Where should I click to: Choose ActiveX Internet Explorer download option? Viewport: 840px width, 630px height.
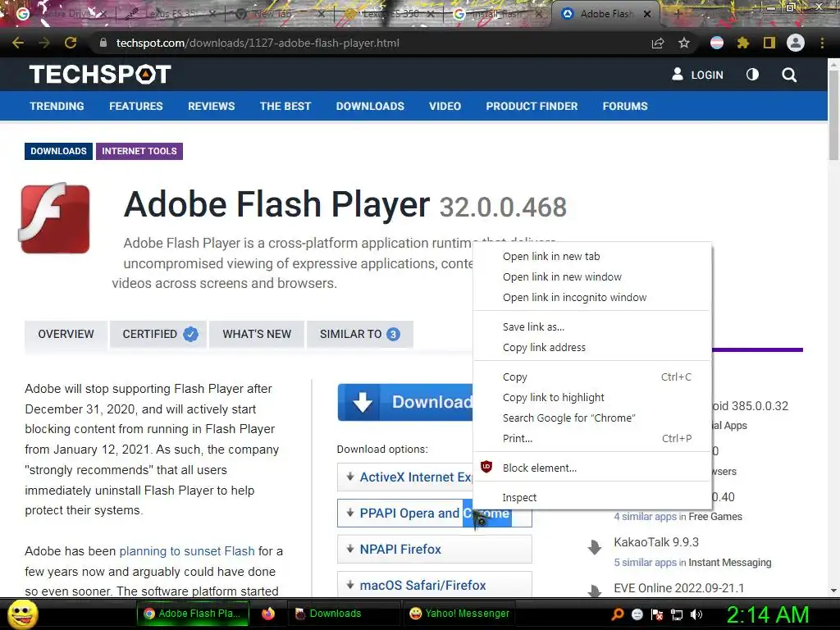click(405, 477)
